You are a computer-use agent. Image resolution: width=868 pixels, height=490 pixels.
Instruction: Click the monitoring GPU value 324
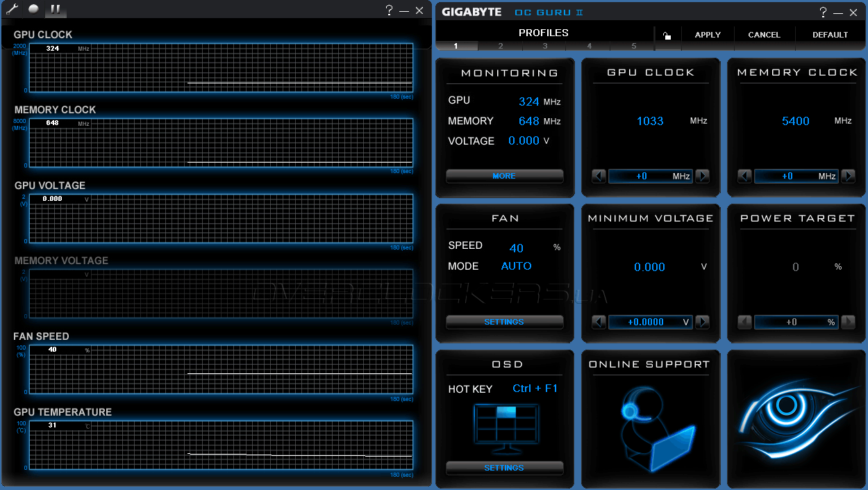pyautogui.click(x=529, y=101)
